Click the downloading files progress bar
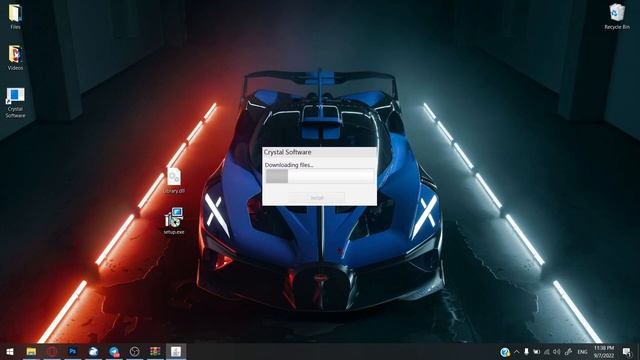The width and height of the screenshot is (640, 360). (x=320, y=176)
